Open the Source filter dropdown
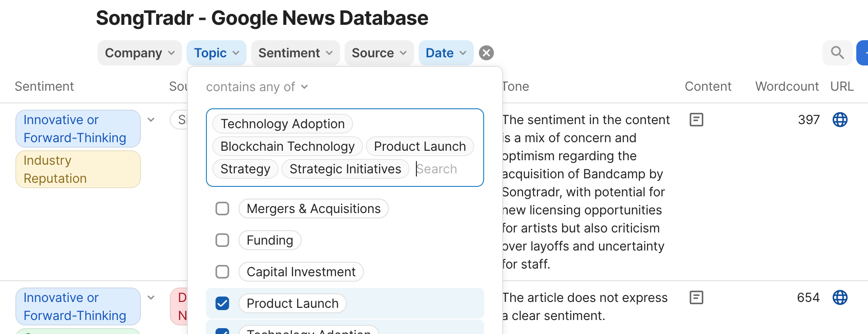The image size is (868, 334). [379, 53]
